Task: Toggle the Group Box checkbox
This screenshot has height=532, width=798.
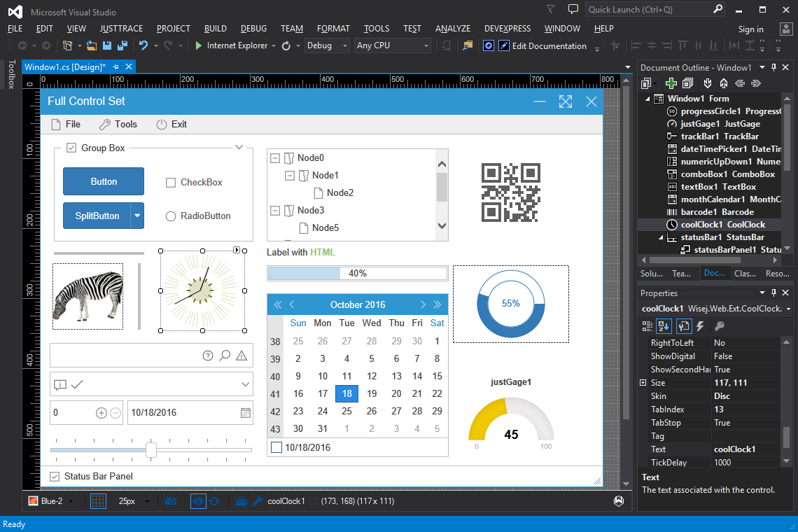Action: (71, 148)
